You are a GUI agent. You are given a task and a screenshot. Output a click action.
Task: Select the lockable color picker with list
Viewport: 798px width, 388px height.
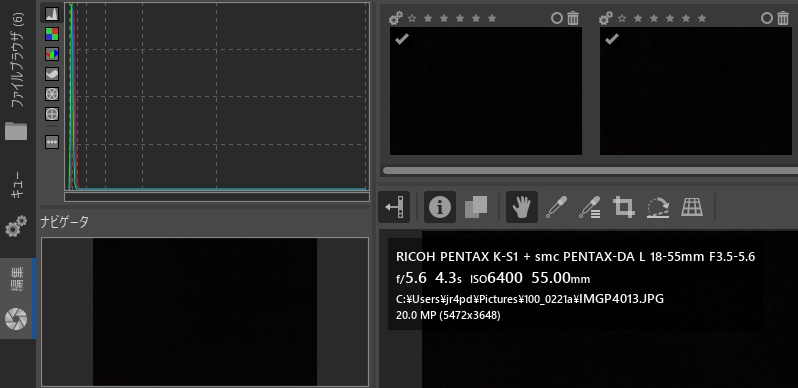[589, 207]
